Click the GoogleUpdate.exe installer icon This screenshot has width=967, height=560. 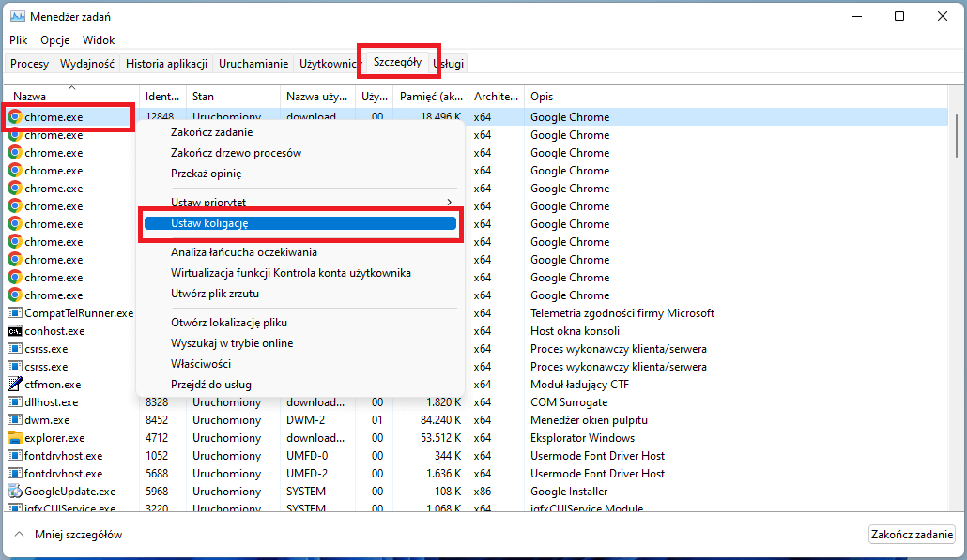click(15, 492)
